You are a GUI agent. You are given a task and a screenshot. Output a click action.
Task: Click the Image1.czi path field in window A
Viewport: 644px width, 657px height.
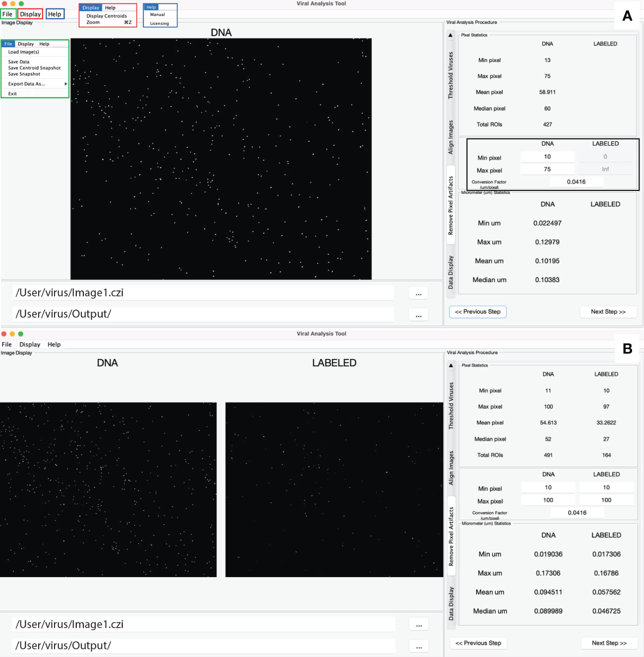pyautogui.click(x=203, y=293)
